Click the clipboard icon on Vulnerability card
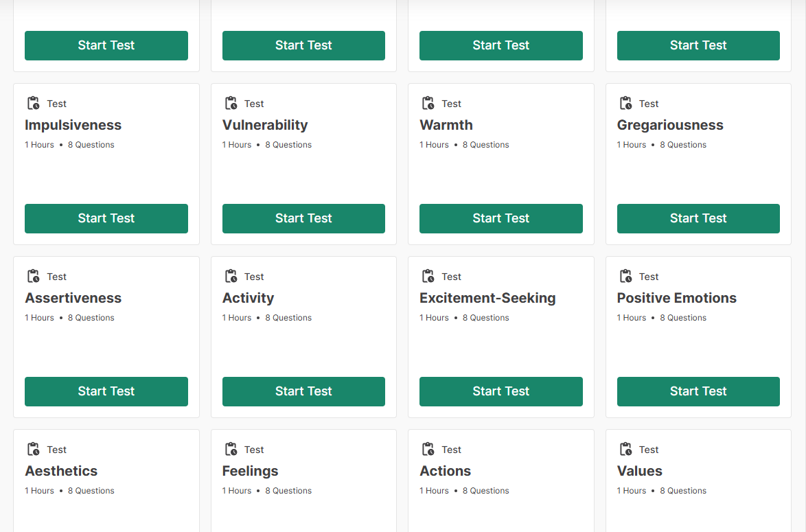 point(231,104)
